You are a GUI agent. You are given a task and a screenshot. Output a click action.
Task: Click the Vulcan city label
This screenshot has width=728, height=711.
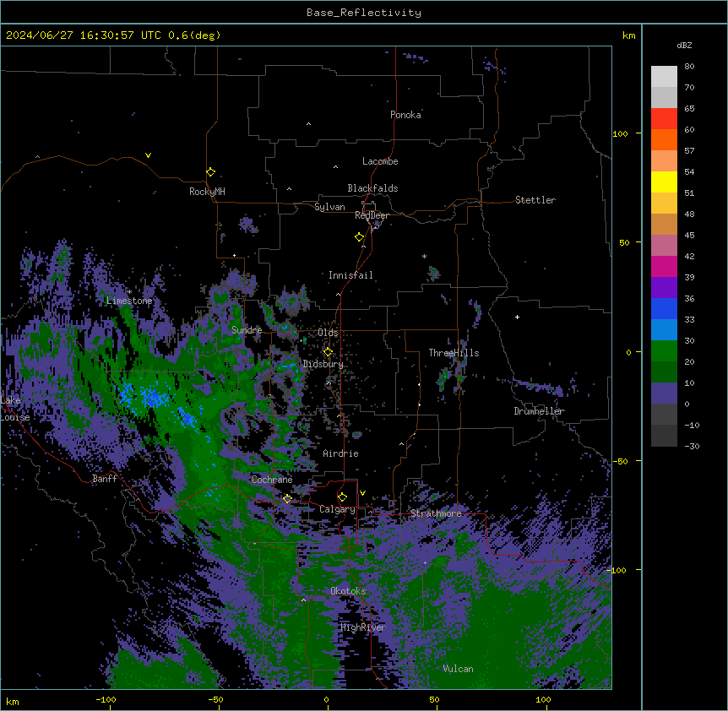[x=458, y=669]
